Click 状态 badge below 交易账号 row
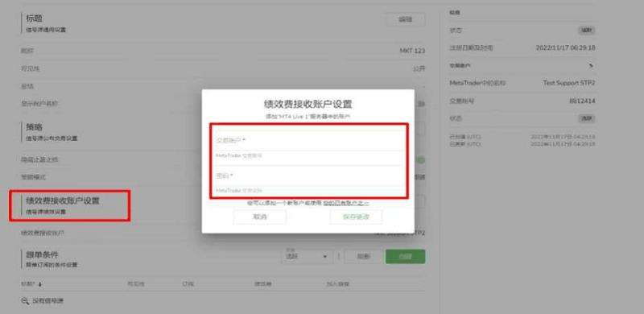Screen dimensions: 644x314 pyautogui.click(x=587, y=118)
